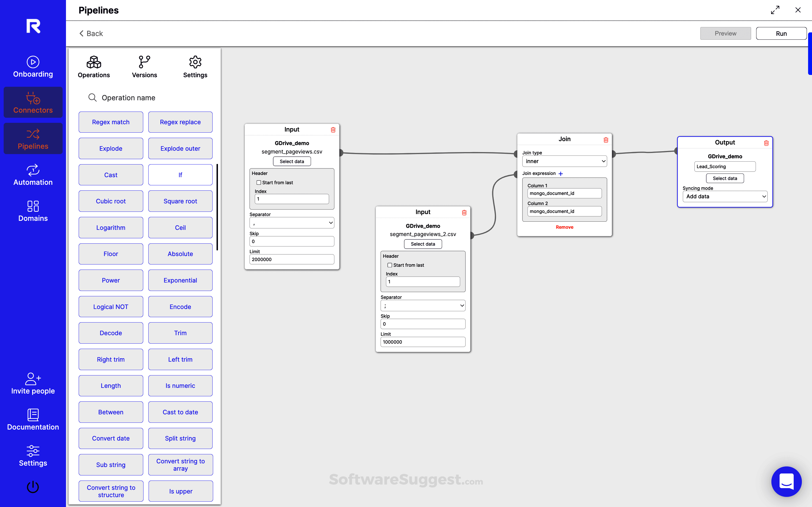The height and width of the screenshot is (507, 812).
Task: Enable Start from last in first Input node
Action: [x=258, y=182]
